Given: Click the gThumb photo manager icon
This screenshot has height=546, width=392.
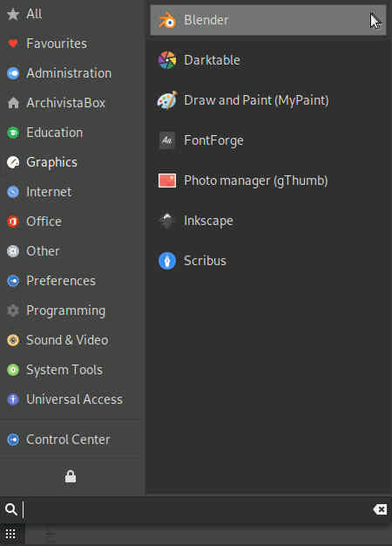Looking at the screenshot, I should pyautogui.click(x=167, y=181).
